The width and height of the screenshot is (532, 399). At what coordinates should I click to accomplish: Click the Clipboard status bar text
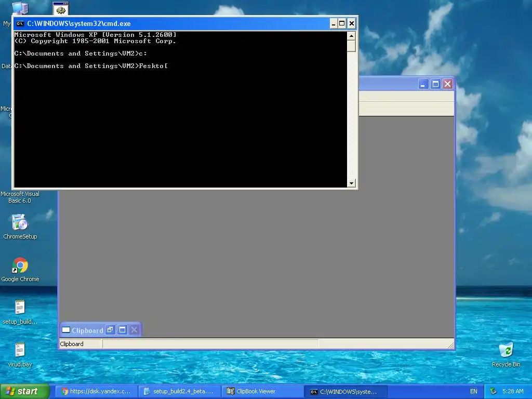(x=72, y=344)
